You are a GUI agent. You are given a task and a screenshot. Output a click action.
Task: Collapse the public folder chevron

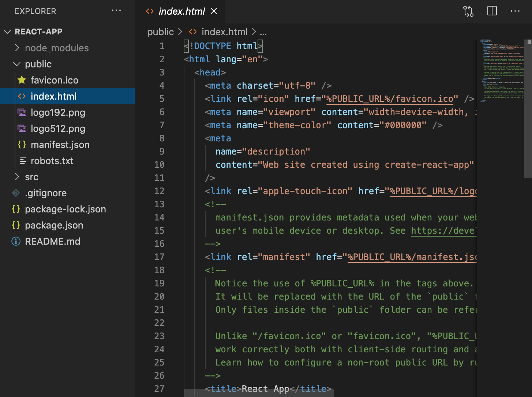tap(17, 64)
